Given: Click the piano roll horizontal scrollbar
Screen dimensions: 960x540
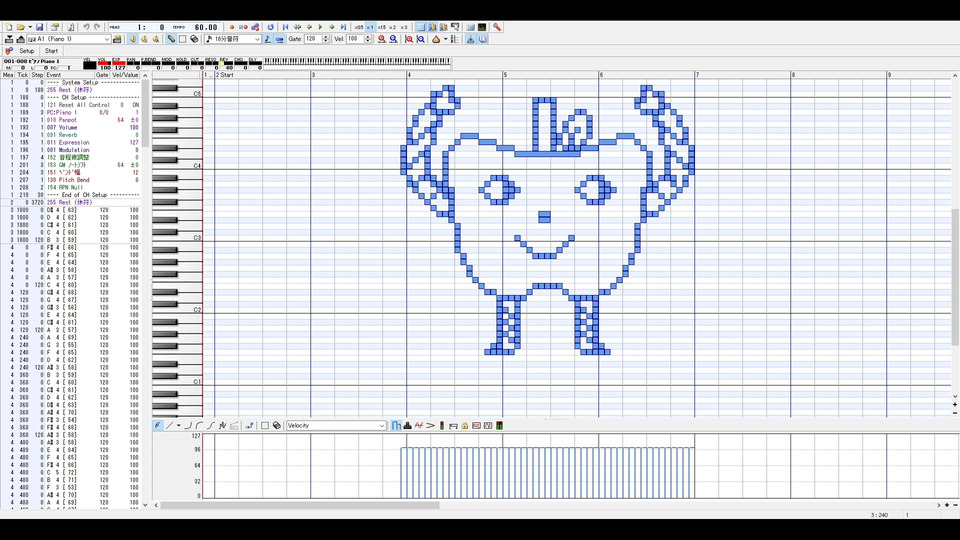Looking at the screenshot, I should [300, 505].
